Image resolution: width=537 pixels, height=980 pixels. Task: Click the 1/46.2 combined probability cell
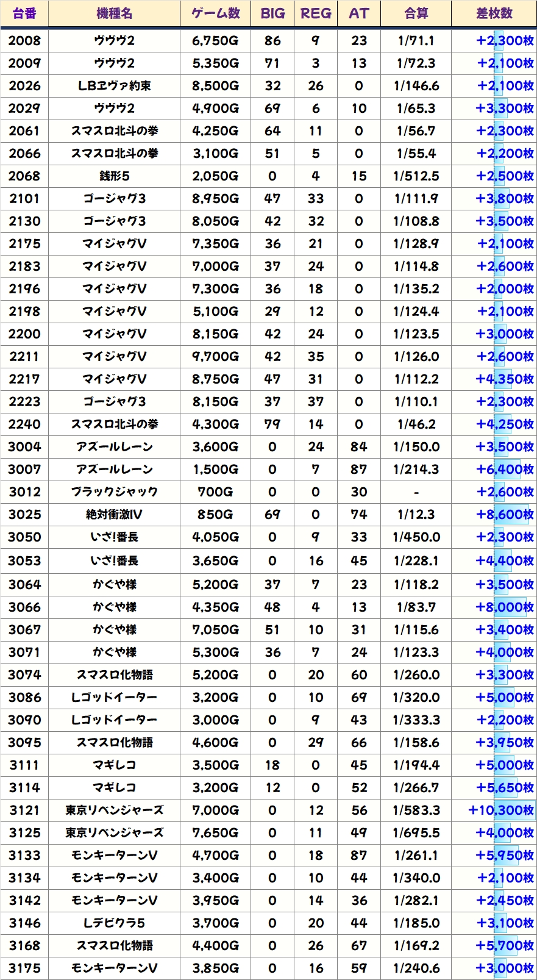click(416, 424)
